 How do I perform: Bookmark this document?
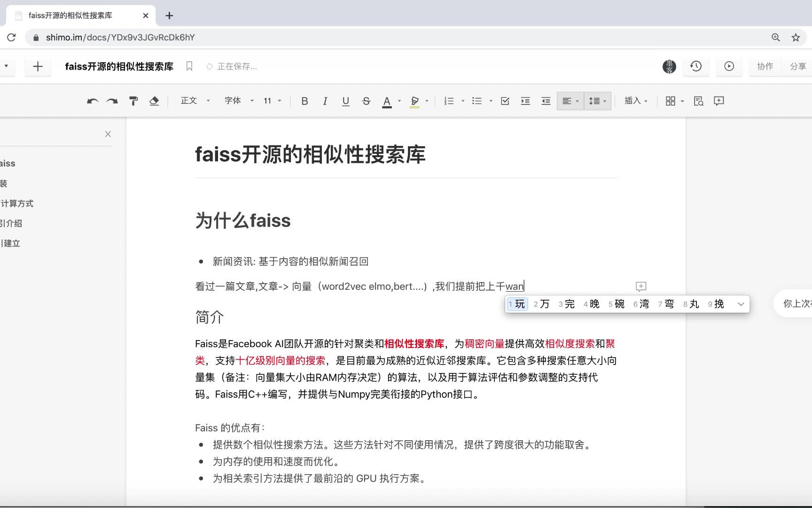[189, 66]
